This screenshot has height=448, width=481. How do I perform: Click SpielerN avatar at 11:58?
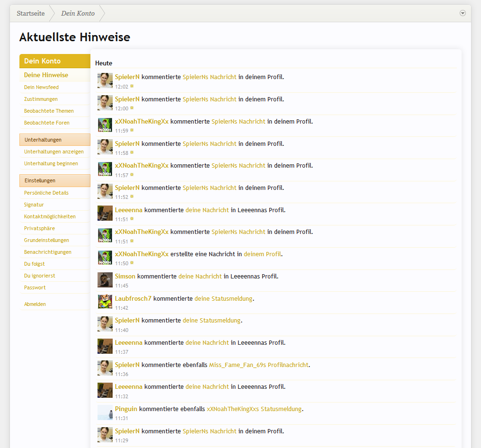click(105, 147)
